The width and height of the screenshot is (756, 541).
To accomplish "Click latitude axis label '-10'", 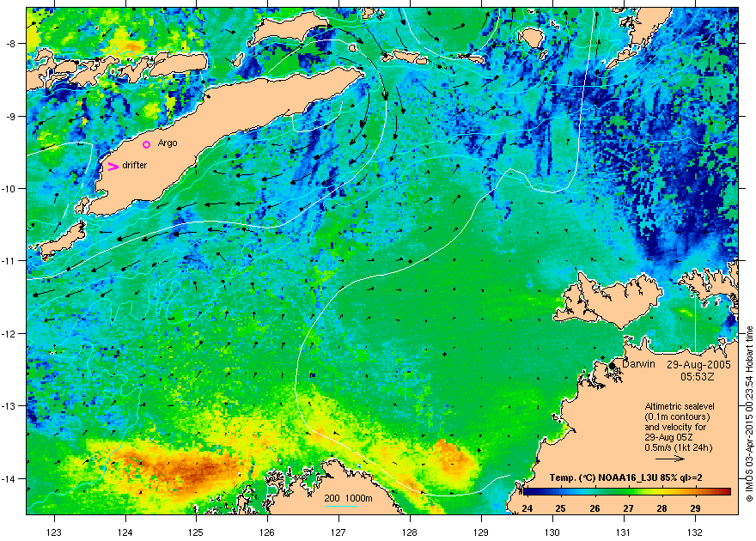I will [x=9, y=188].
